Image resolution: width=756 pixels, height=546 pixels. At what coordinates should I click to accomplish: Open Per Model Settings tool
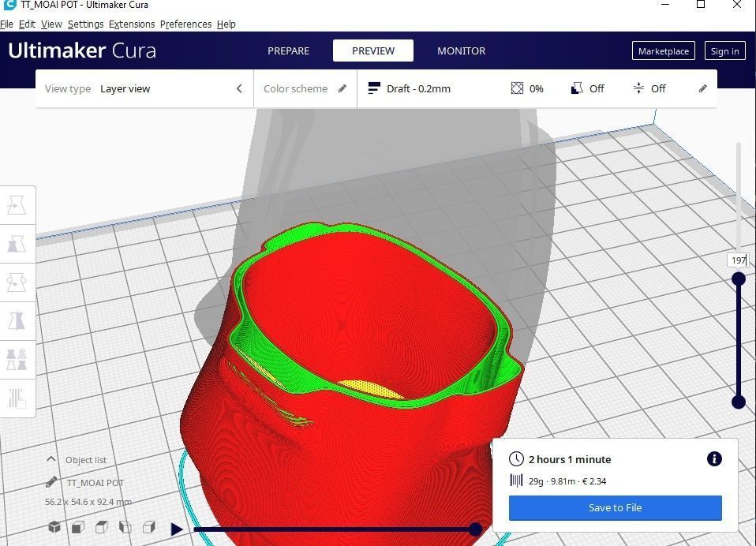17,360
